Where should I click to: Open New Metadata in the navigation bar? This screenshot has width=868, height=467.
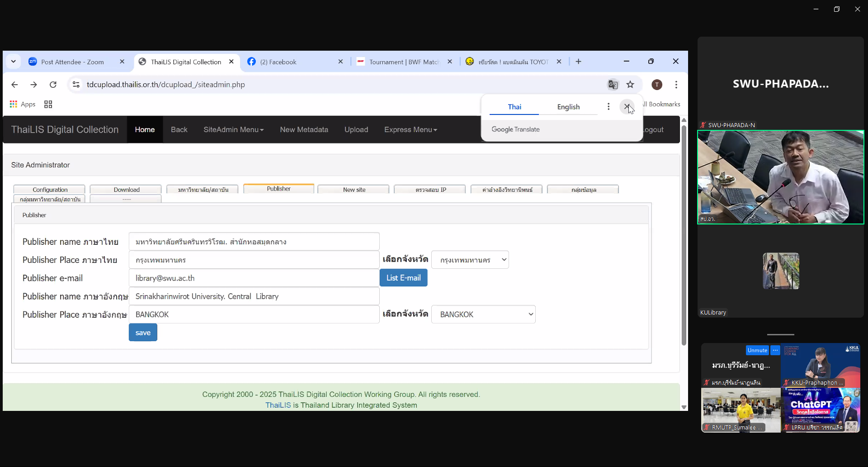pyautogui.click(x=304, y=130)
